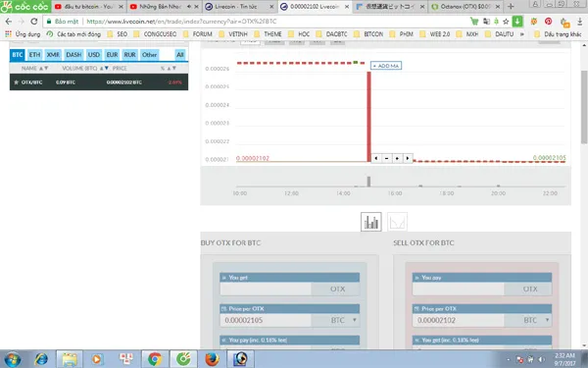Viewport: 588px width, 368px height.
Task: Select the Other market tab
Action: pos(149,55)
